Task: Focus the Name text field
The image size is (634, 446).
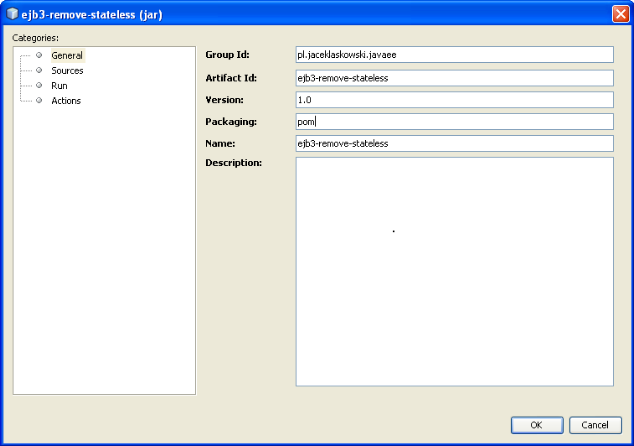Action: coord(454,144)
